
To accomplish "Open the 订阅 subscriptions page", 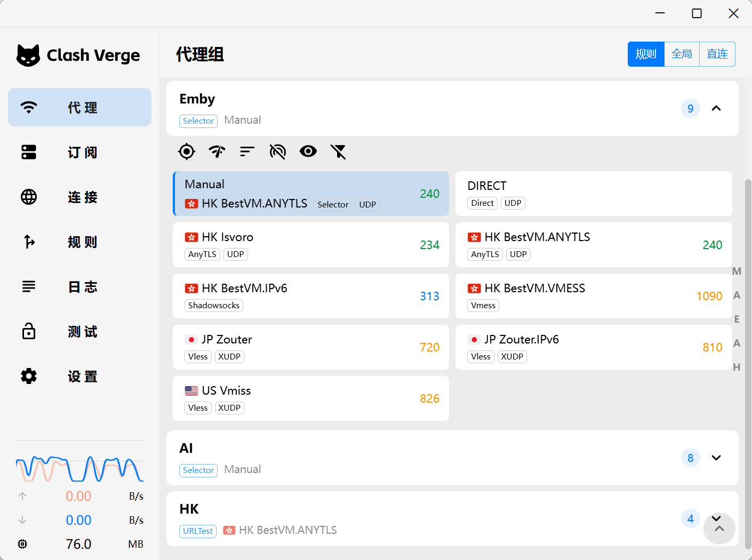I will (80, 152).
